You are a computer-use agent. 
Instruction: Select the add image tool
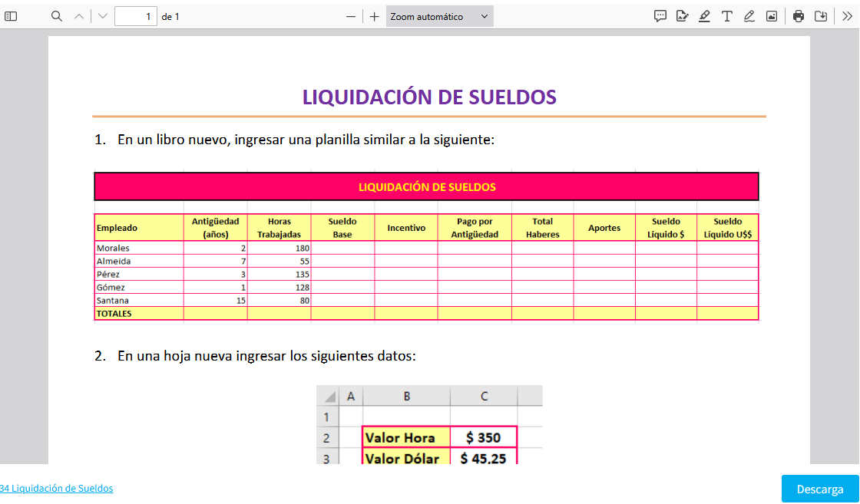click(771, 16)
